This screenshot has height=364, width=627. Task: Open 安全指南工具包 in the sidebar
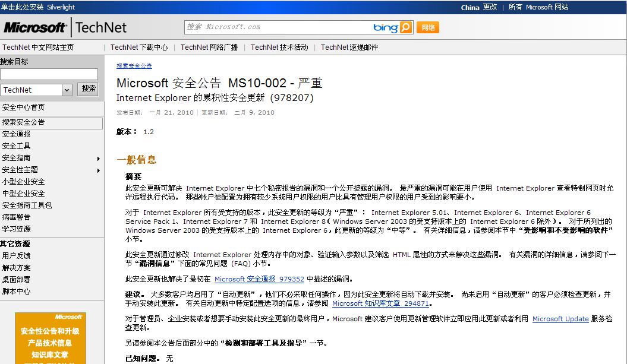(27, 205)
